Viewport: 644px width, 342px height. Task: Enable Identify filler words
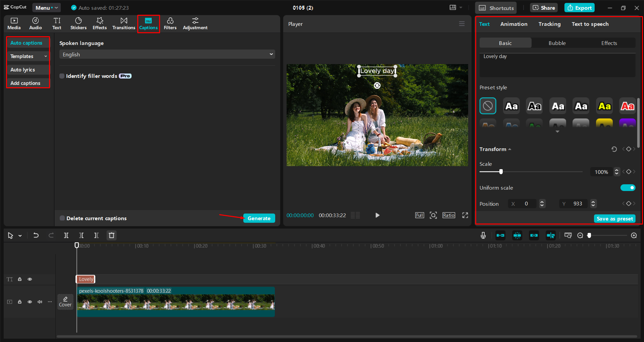click(62, 76)
